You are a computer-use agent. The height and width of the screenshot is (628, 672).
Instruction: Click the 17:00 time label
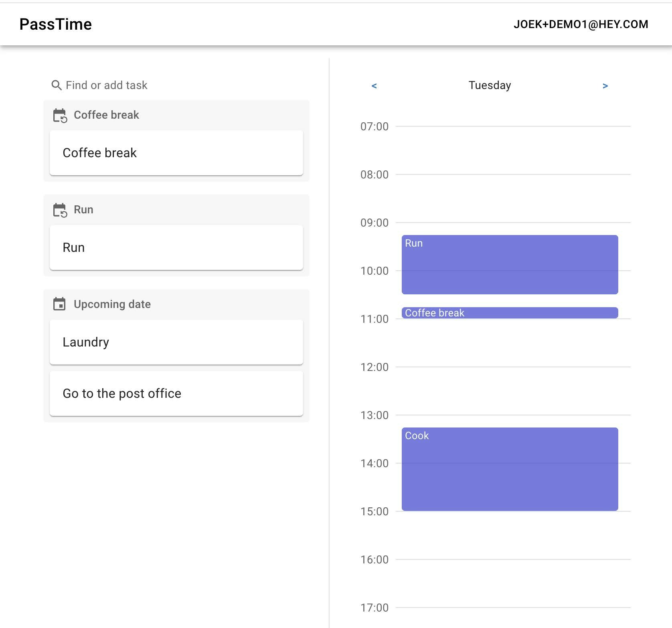pyautogui.click(x=374, y=608)
